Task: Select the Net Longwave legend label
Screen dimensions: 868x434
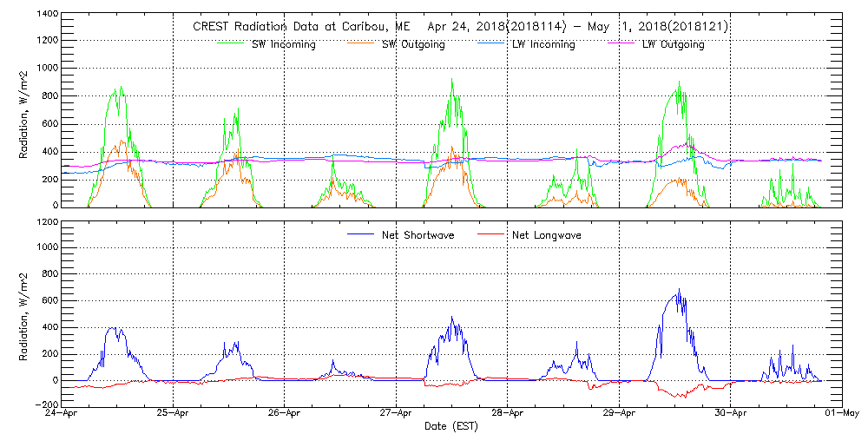Action: pos(546,235)
